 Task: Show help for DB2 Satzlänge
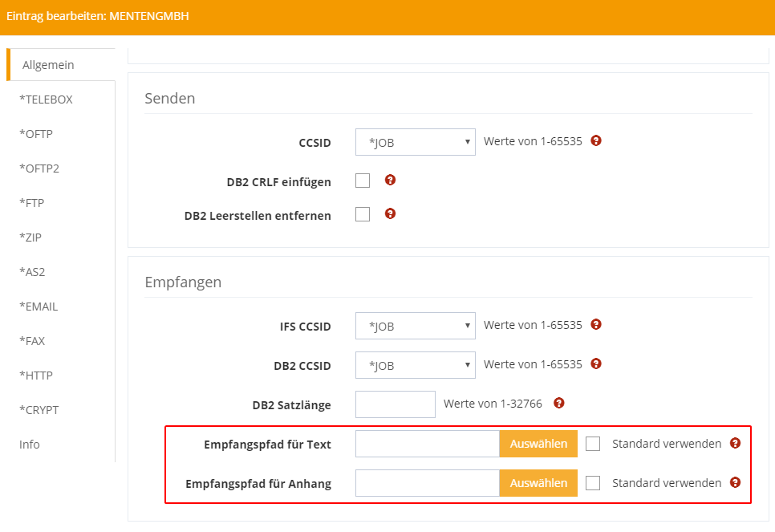pyautogui.click(x=559, y=403)
